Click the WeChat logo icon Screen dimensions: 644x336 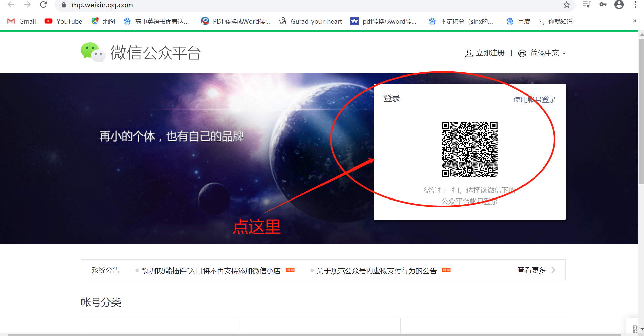coord(93,53)
